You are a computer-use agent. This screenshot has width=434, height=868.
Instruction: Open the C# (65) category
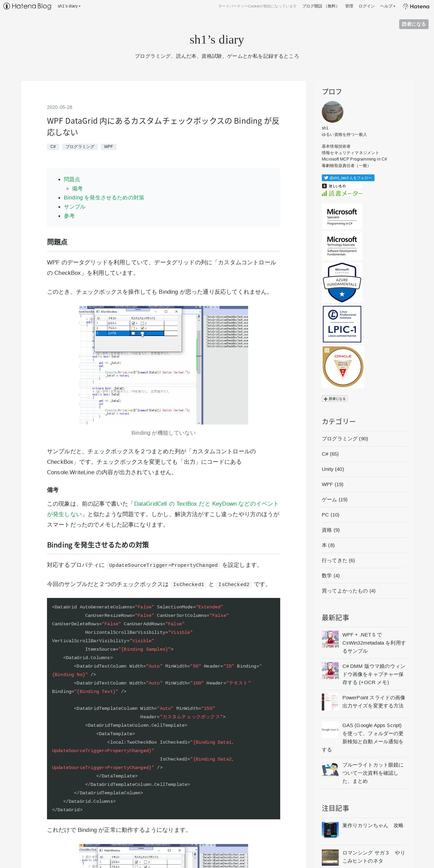point(330,454)
